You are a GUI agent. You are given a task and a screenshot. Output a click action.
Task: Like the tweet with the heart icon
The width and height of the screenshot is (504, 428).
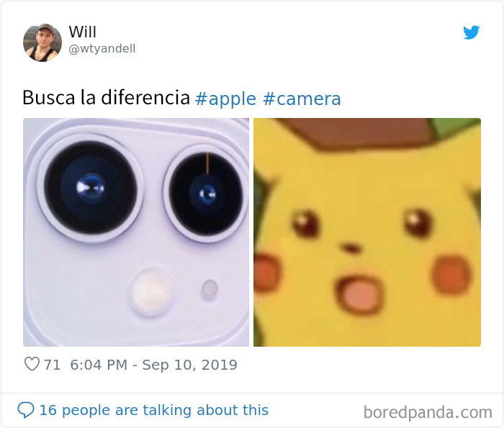32,364
